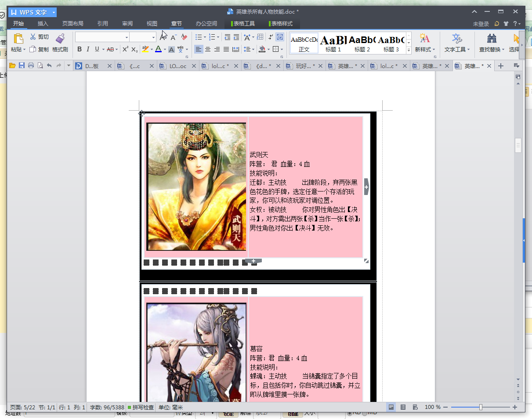
Task: Apply the 标题 3 heading style
Action: pyautogui.click(x=391, y=43)
